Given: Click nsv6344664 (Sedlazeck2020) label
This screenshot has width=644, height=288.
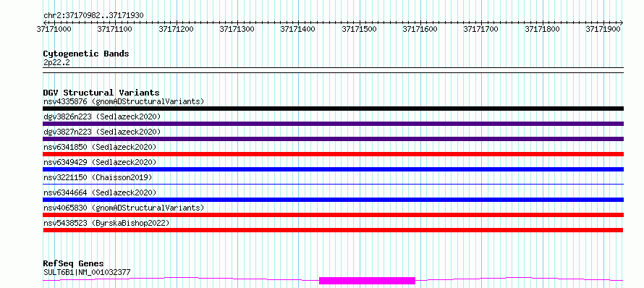Looking at the screenshot, I should (100, 192).
